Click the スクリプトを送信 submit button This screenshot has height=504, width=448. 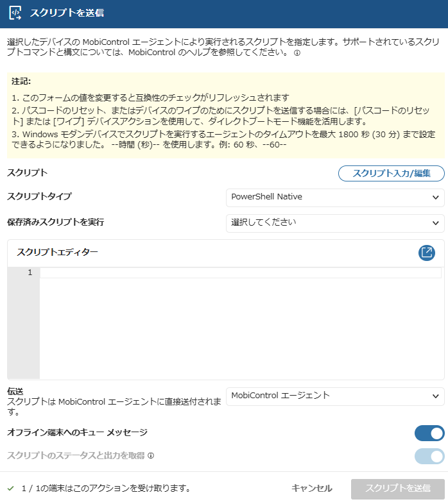(x=398, y=489)
